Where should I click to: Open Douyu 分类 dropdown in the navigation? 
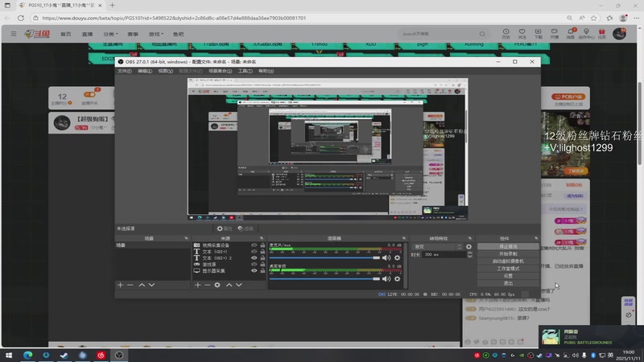pos(110,34)
